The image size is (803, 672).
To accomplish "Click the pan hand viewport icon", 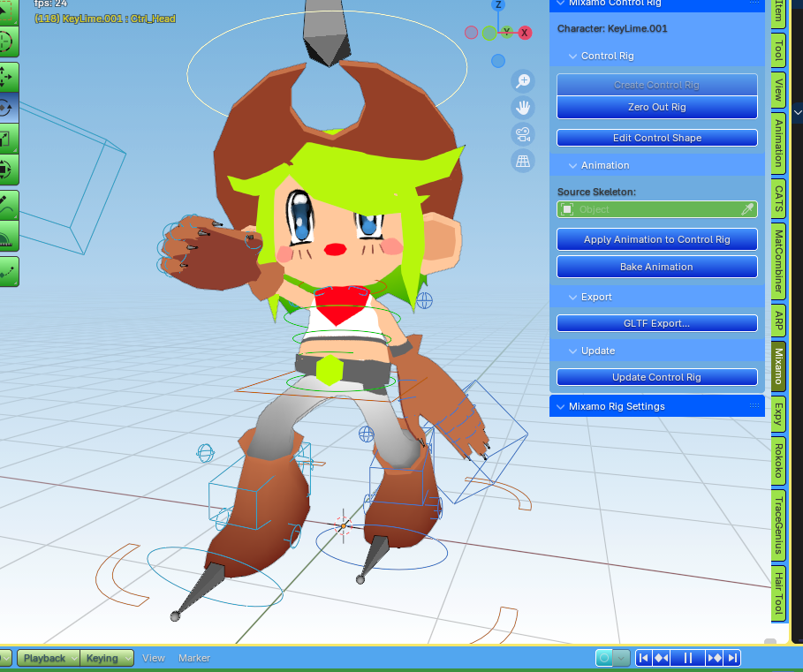I will [524, 108].
